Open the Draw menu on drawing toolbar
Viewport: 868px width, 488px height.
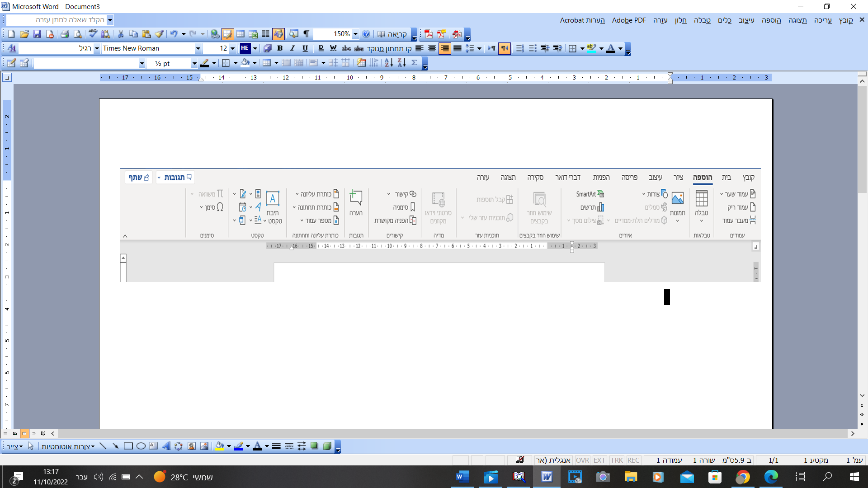point(14,446)
